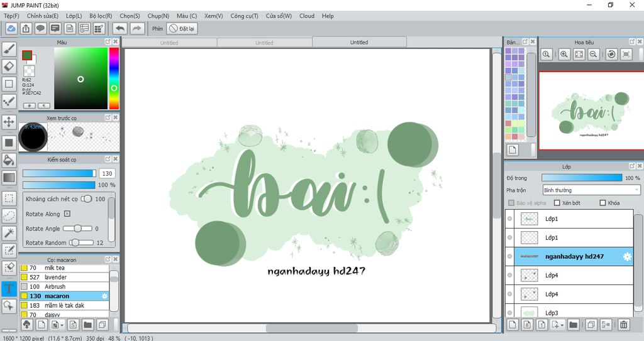Image resolution: width=644 pixels, height=341 pixels.
Task: Download cloud brush icon
Action: [26, 325]
